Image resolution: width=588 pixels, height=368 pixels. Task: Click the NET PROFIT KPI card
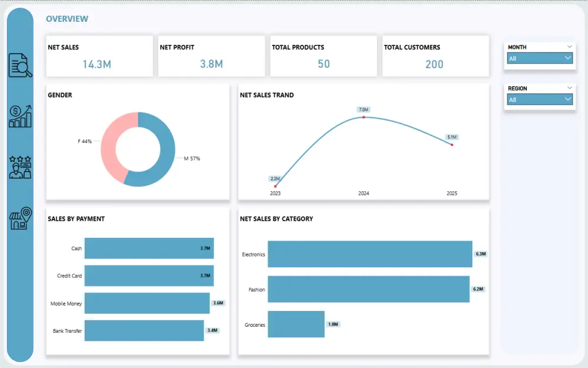click(211, 56)
